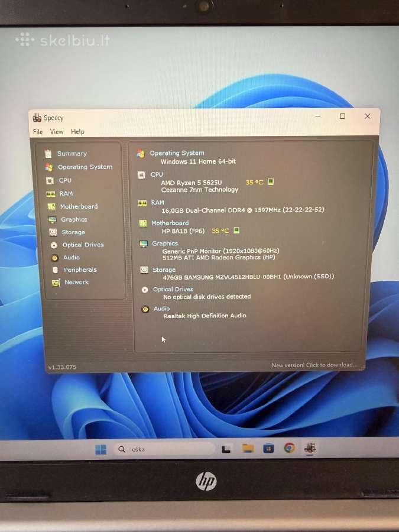Screen dimensions: 399x532
Task: Click 'AMD Ryzen 5 5625U' CPU text
Action: 192,183
